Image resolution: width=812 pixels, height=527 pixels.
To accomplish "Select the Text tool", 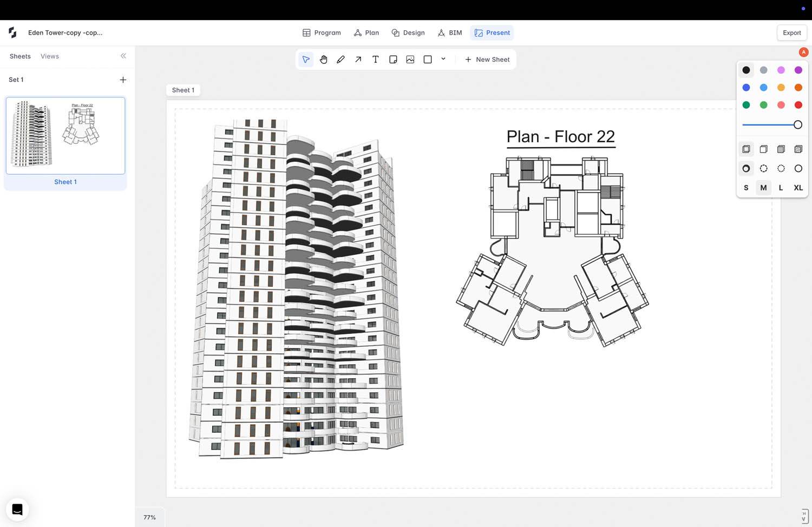I will click(375, 60).
